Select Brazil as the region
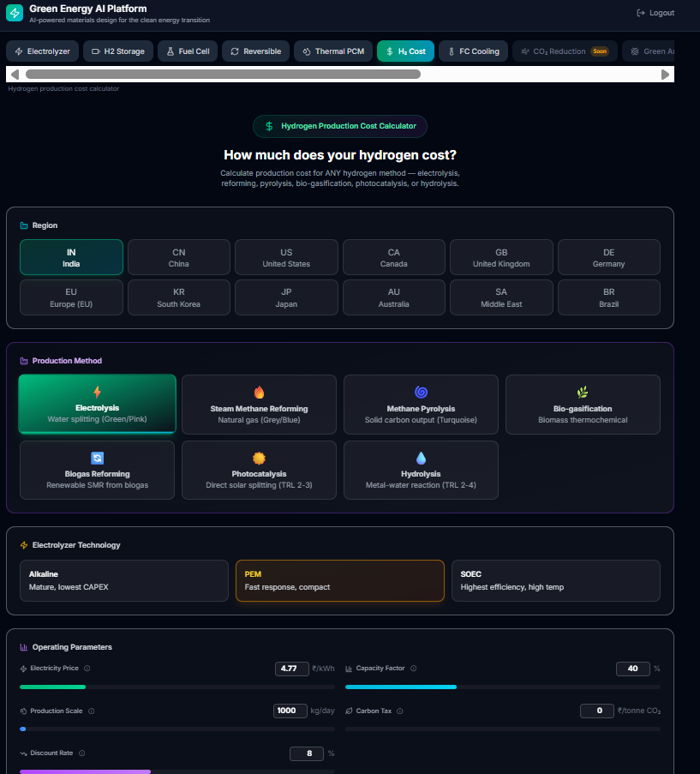The image size is (700, 774). click(x=608, y=297)
